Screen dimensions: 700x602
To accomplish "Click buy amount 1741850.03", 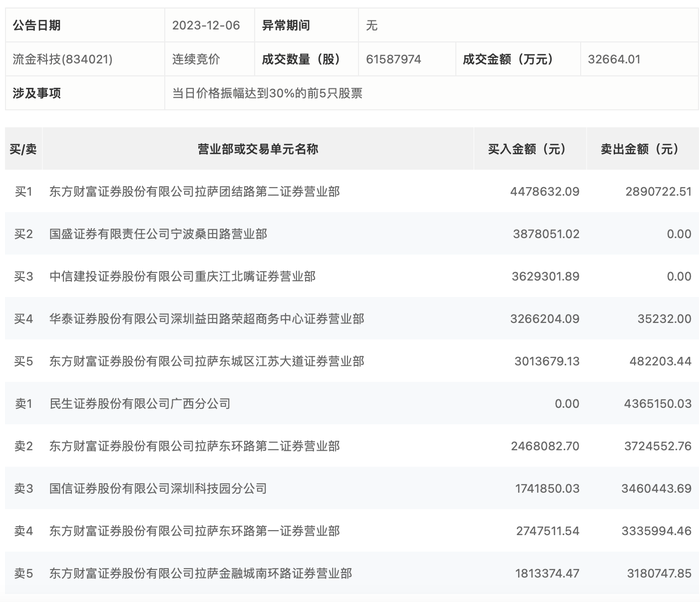I will click(547, 489).
